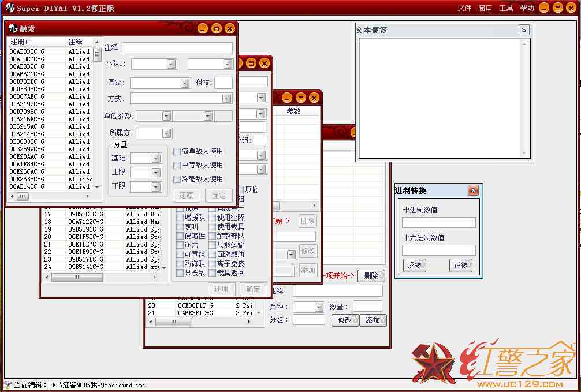581x392 pixels.
Task: Click inside the 文本便签 text area
Action: [x=440, y=98]
